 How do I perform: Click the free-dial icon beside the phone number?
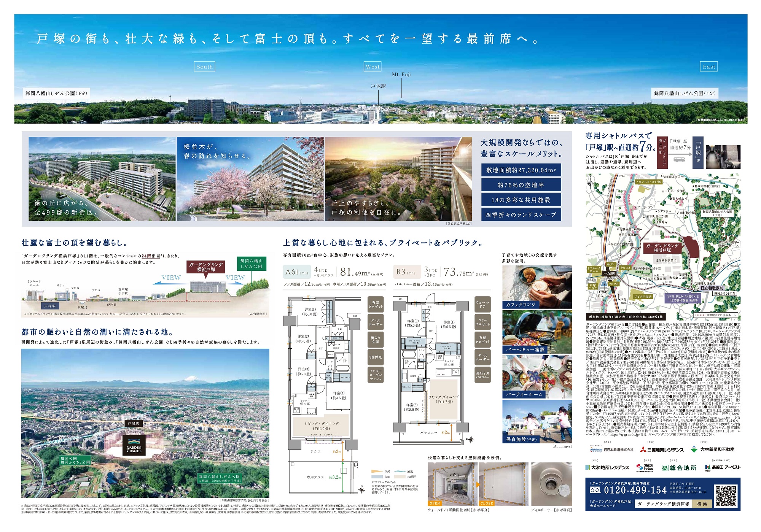pos(595,491)
